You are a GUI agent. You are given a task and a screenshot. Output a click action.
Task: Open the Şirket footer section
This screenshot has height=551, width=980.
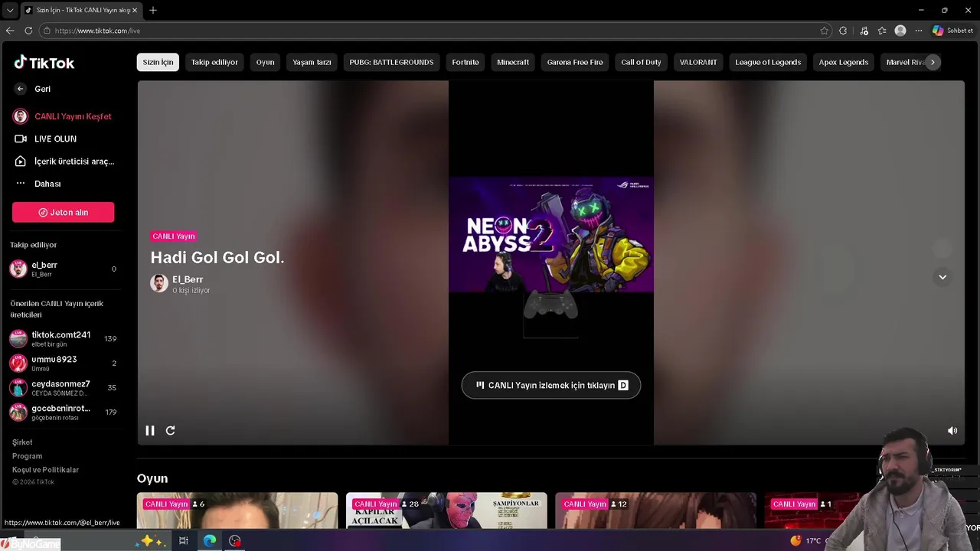tap(22, 442)
